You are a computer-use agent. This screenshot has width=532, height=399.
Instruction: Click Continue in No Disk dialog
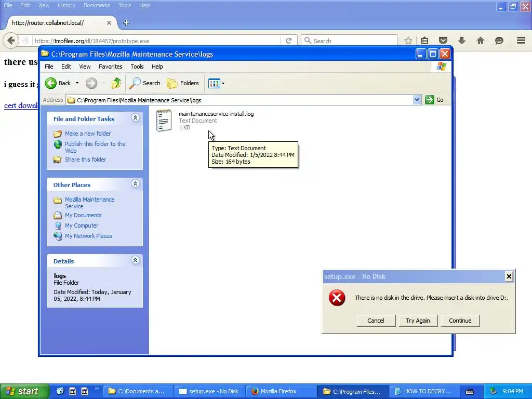click(460, 321)
